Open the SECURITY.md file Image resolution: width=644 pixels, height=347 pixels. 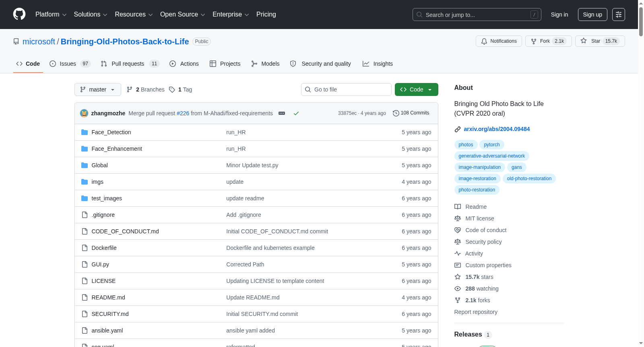pyautogui.click(x=110, y=314)
